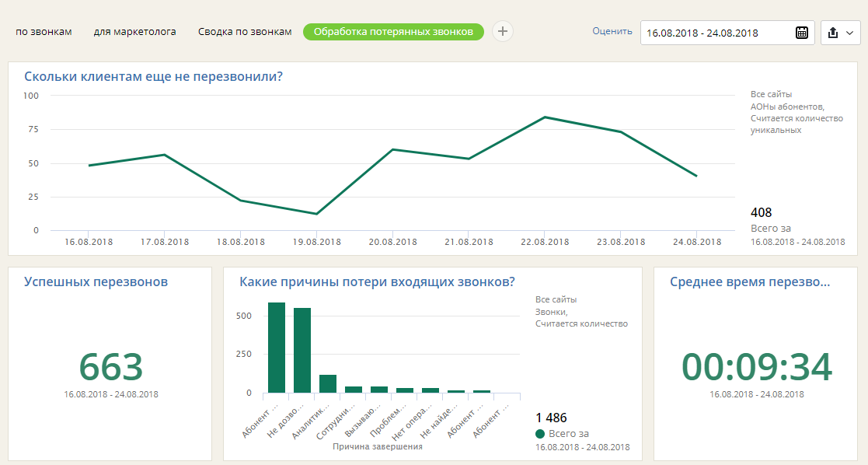Click the "АОНы абонентов," legend text

point(788,107)
